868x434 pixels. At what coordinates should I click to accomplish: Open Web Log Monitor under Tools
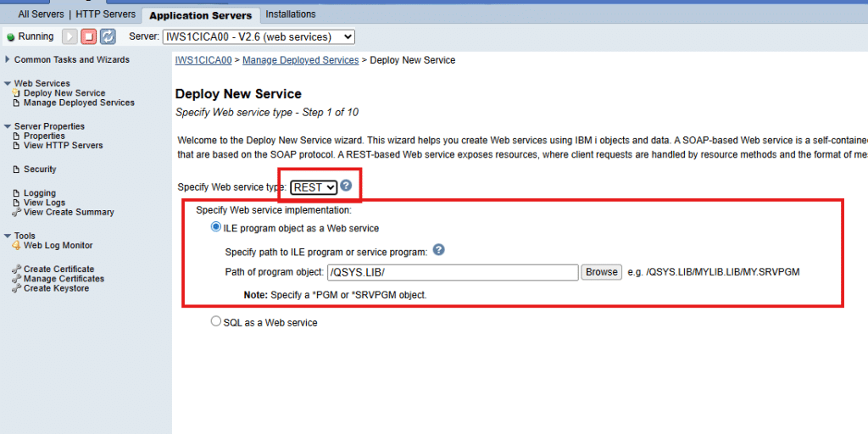[x=58, y=246]
